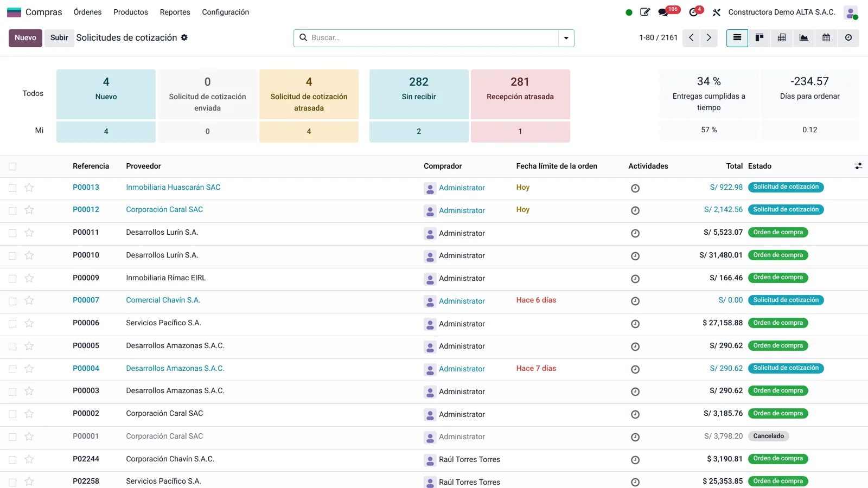
Task: Open the Productos menu
Action: [x=131, y=12]
